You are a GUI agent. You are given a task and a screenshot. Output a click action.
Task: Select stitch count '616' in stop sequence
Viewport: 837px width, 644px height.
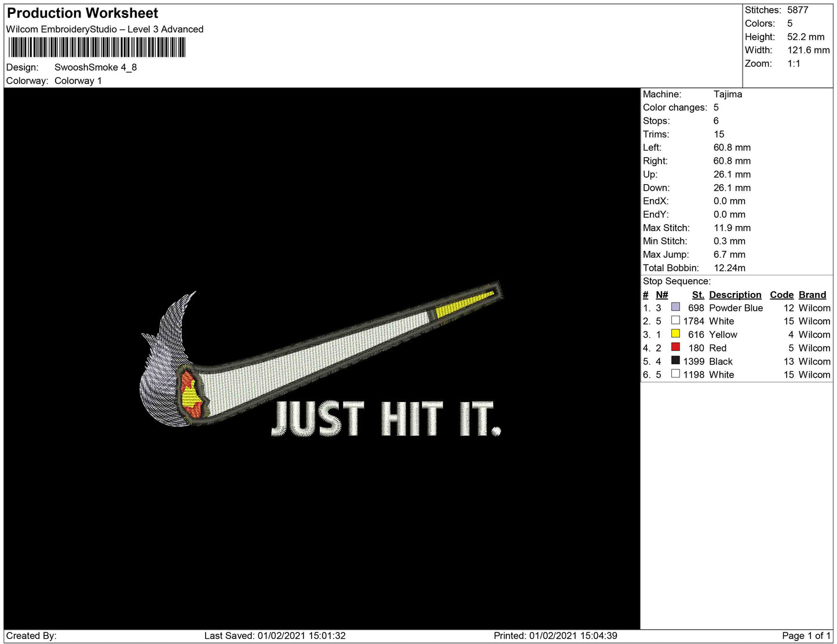(696, 335)
